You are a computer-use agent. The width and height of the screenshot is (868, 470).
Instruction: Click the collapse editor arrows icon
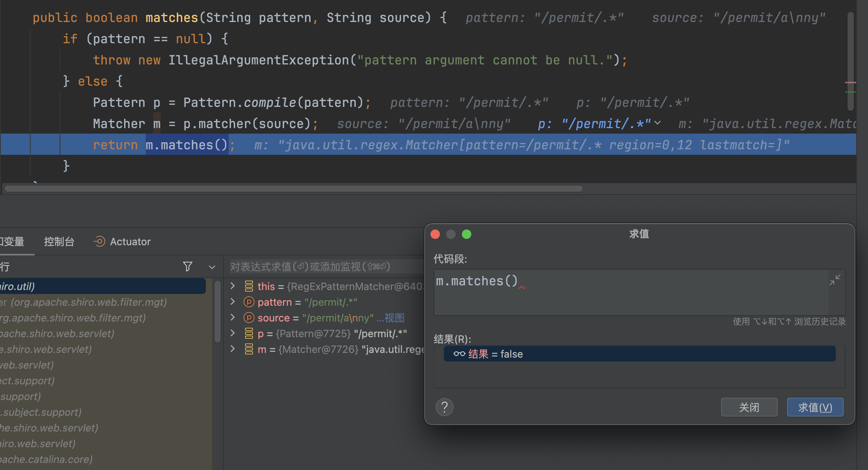pyautogui.click(x=835, y=280)
